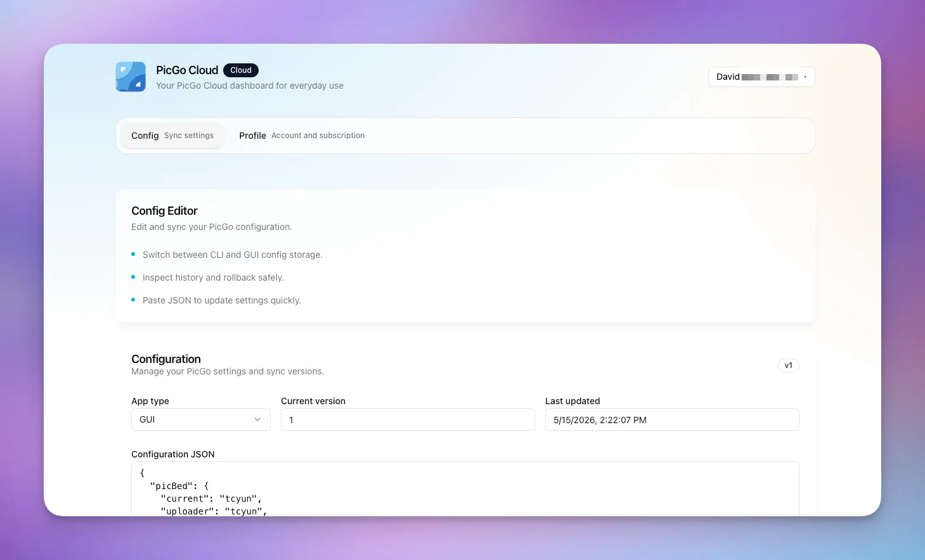Click the PicGo Cloud logo icon
This screenshot has width=925, height=560.
(131, 77)
